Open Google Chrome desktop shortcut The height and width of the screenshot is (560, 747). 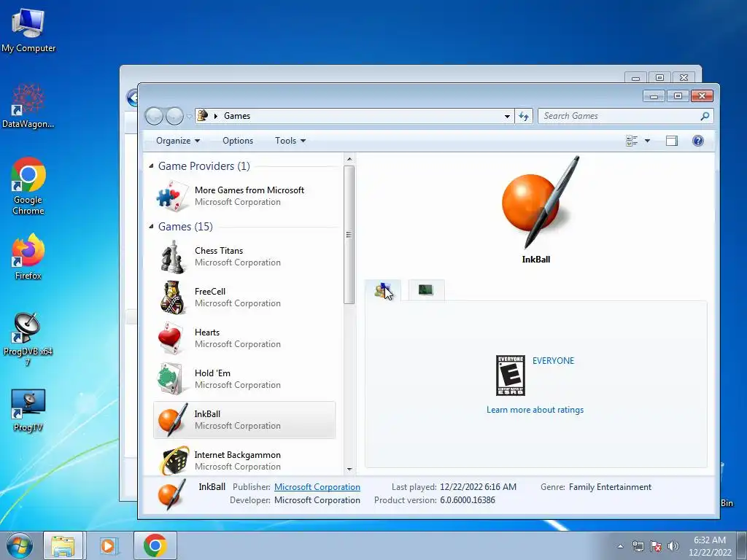click(x=28, y=186)
